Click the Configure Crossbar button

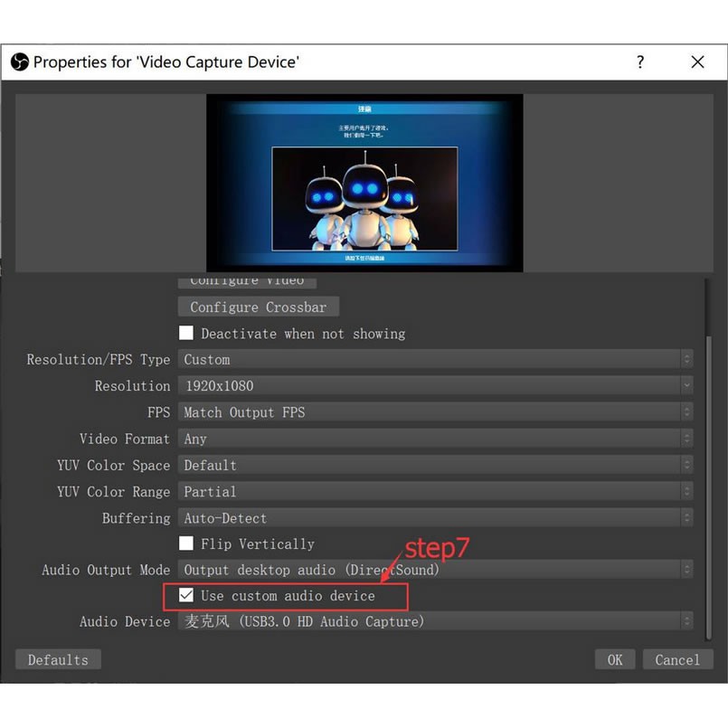pyautogui.click(x=258, y=307)
